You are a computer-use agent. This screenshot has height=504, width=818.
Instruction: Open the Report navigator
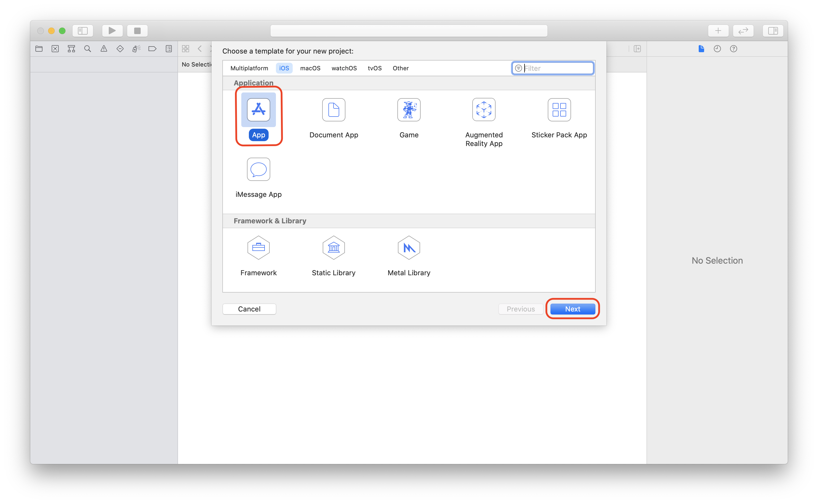pyautogui.click(x=169, y=49)
